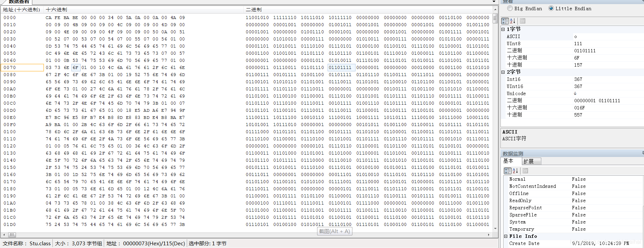Select address row 0070 in address column
Image resolution: width=644 pixels, height=248 pixels.
tap(22, 68)
